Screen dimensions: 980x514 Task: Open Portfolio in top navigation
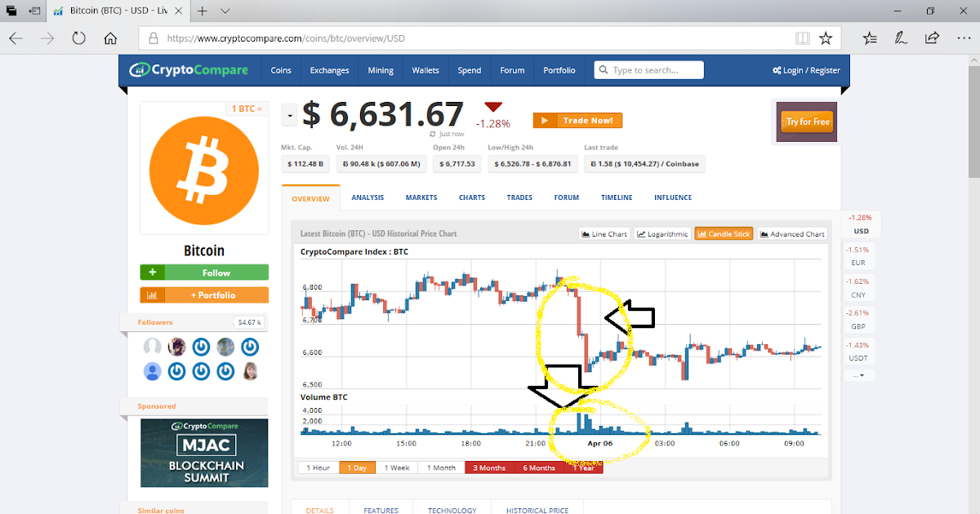tap(559, 70)
